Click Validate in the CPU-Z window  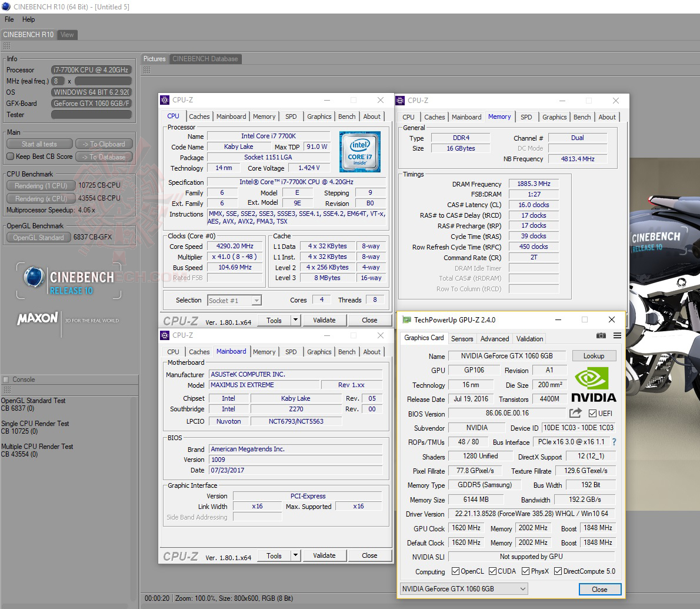pos(324,320)
